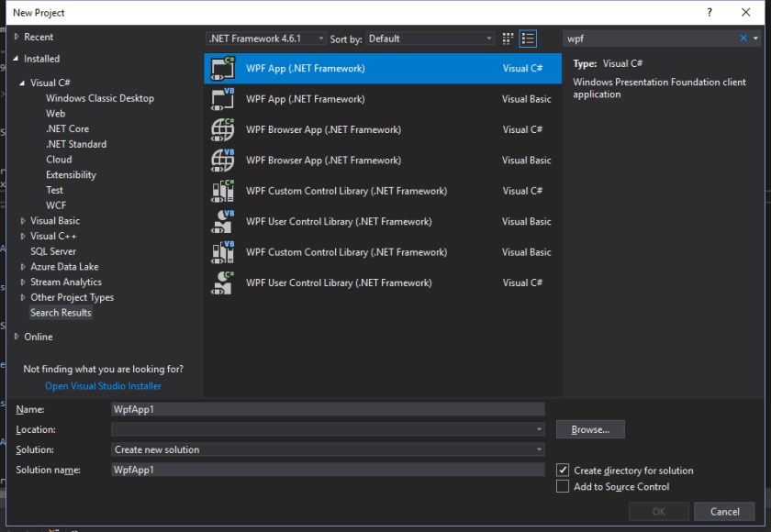771x532 pixels.
Task: Switch to small icons view
Action: click(x=508, y=39)
